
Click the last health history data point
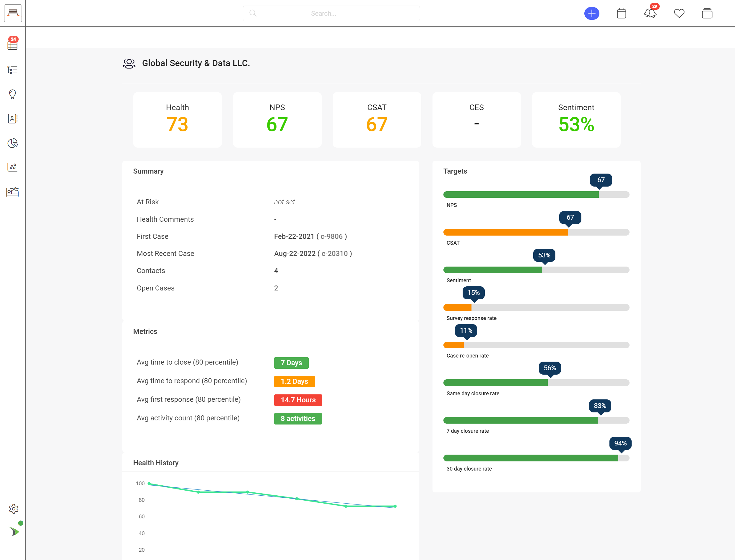[x=395, y=506]
